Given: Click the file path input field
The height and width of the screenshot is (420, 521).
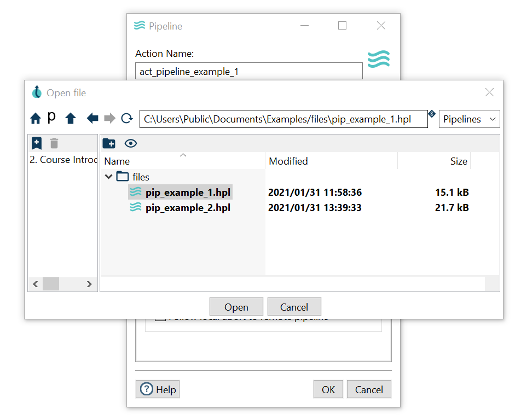Looking at the screenshot, I should click(283, 119).
